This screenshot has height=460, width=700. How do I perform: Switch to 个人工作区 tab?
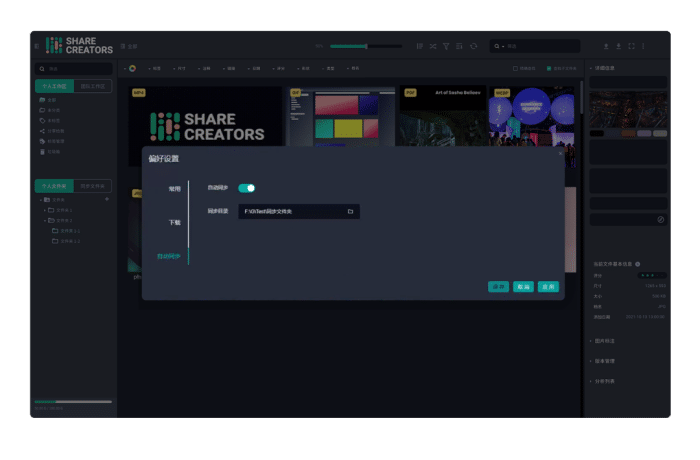tap(54, 86)
